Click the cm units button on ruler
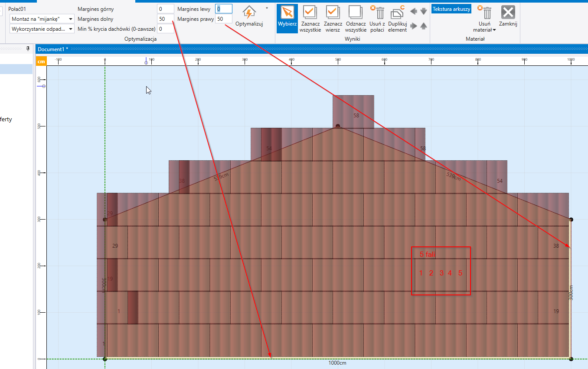The image size is (588, 369). (x=41, y=61)
